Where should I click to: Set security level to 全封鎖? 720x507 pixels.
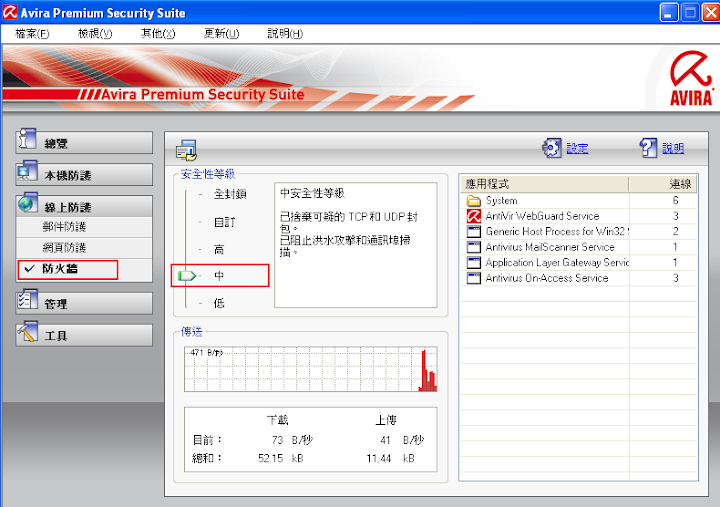[x=230, y=194]
